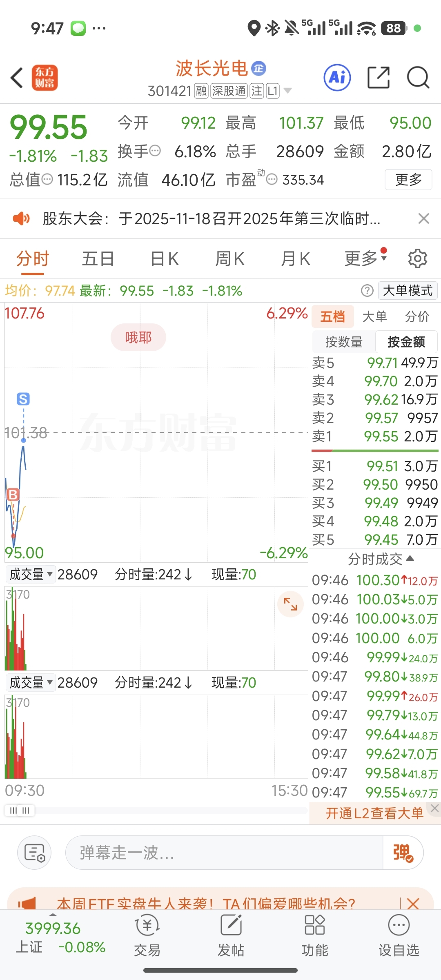The image size is (441, 980).
Task: Switch to 周K chart tab
Action: pos(230,258)
